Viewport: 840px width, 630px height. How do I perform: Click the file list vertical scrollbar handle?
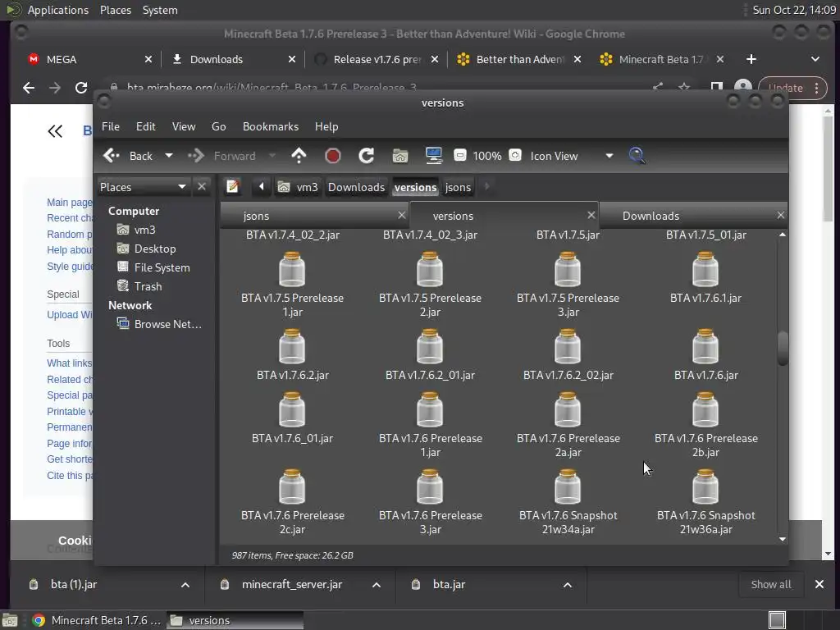[782, 348]
